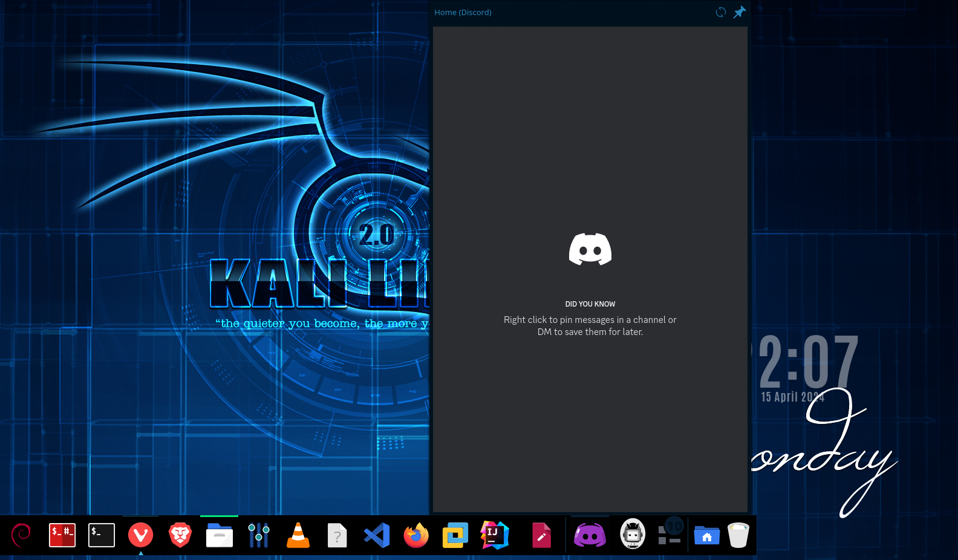Viewport: 958px width, 560px height.
Task: Open the Kali applications menu dragon icon
Action: point(22,535)
